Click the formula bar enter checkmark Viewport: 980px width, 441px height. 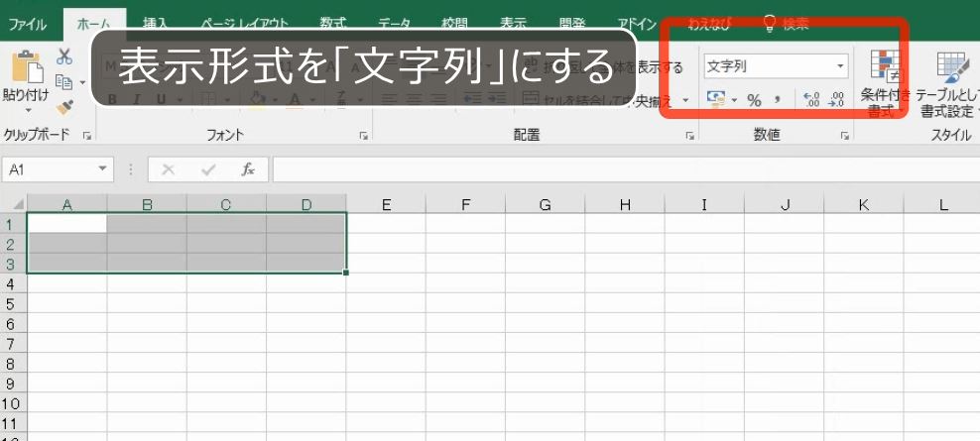(x=208, y=169)
